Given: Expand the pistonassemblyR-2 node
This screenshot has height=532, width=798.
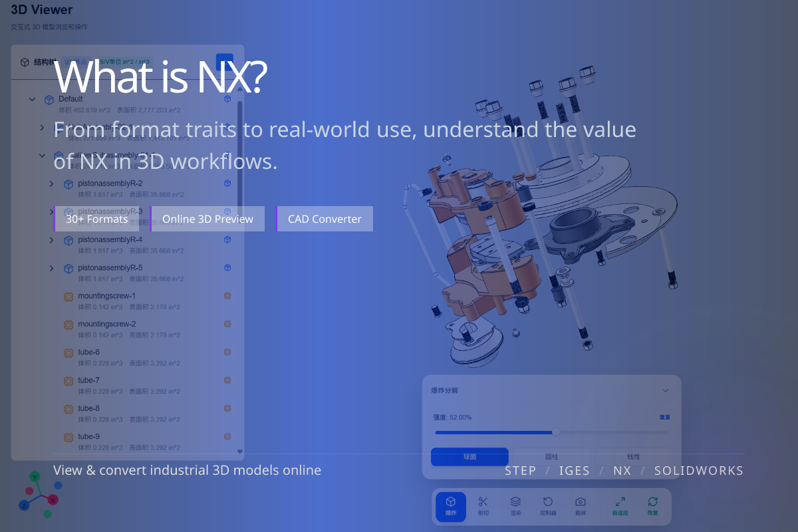Looking at the screenshot, I should click(x=52, y=184).
